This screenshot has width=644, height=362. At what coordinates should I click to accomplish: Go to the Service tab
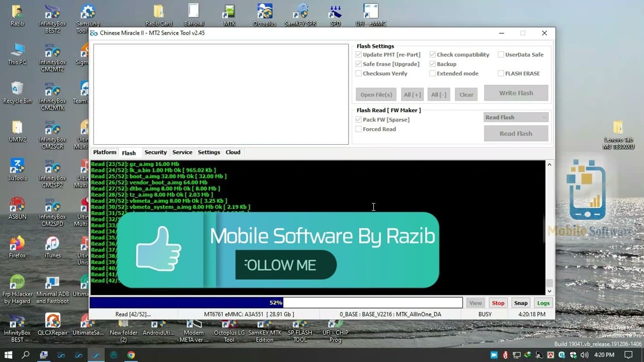pyautogui.click(x=182, y=152)
